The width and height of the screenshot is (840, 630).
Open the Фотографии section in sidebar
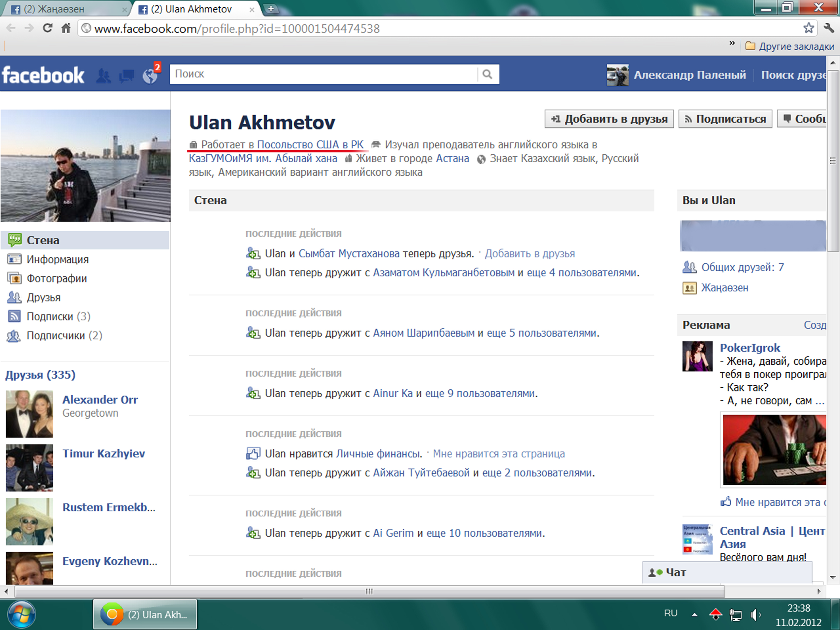[57, 278]
